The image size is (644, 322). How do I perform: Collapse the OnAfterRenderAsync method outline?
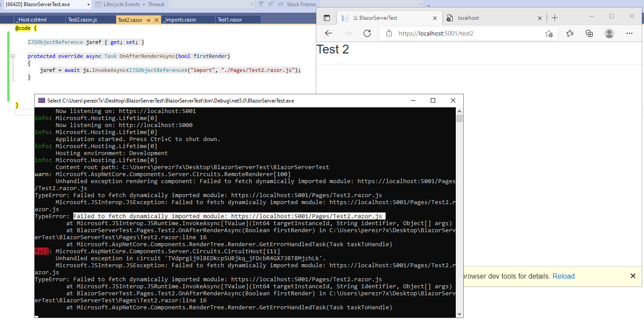pos(12,56)
